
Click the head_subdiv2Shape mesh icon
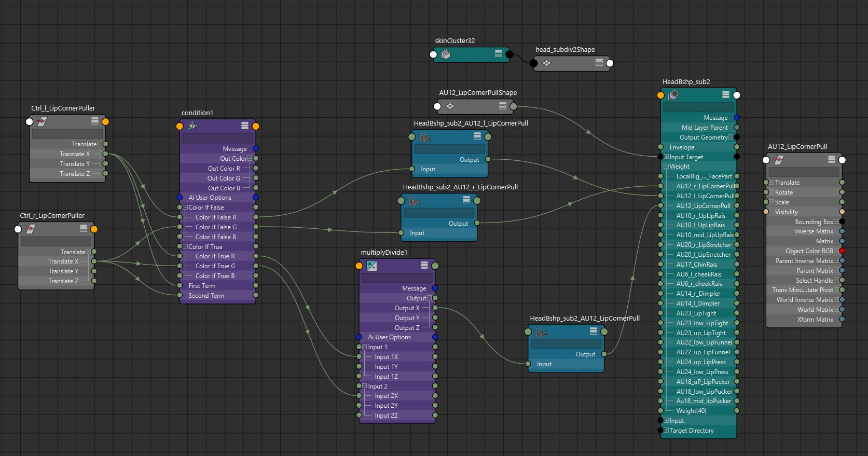coord(546,63)
